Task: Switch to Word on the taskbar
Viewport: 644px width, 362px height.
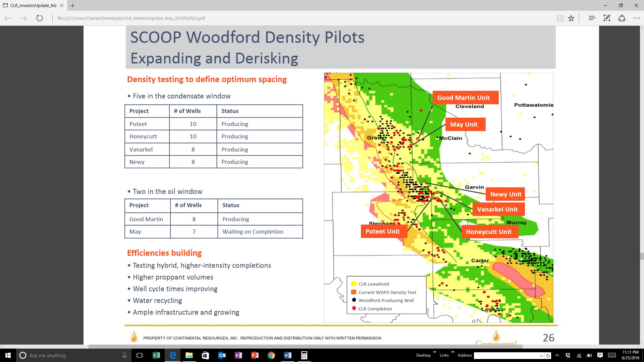Action: tap(288, 355)
